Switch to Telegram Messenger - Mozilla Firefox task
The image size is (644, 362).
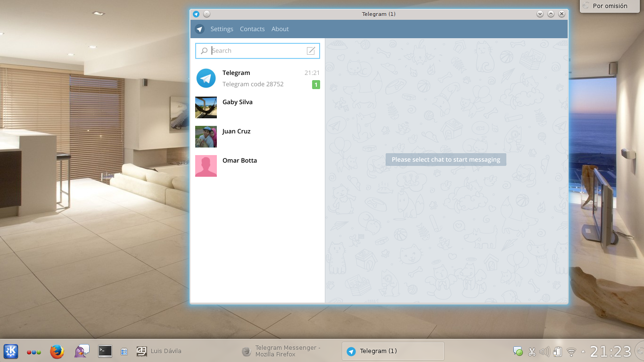[x=288, y=351]
